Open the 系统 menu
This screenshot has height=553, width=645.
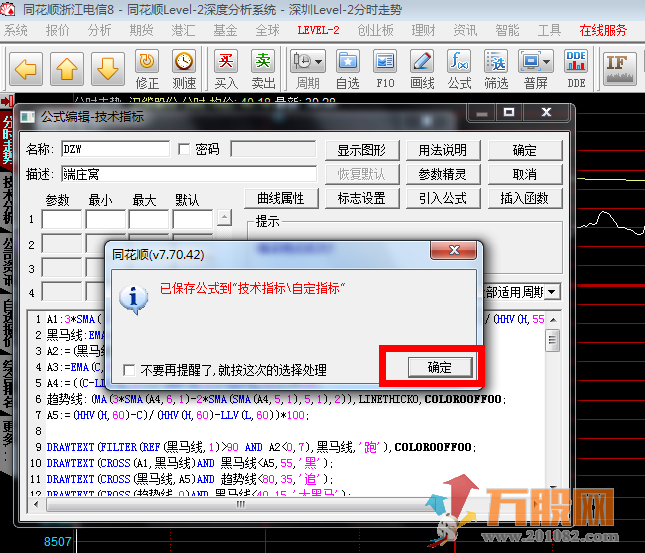pyautogui.click(x=16, y=30)
